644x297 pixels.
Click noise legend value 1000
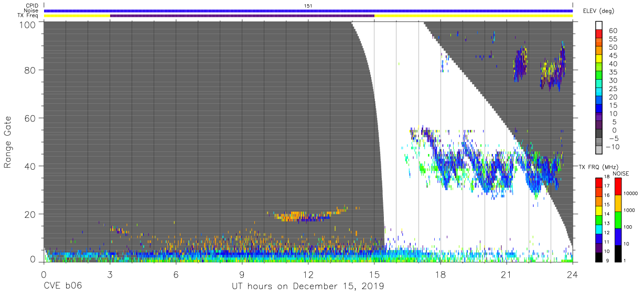tap(630, 210)
